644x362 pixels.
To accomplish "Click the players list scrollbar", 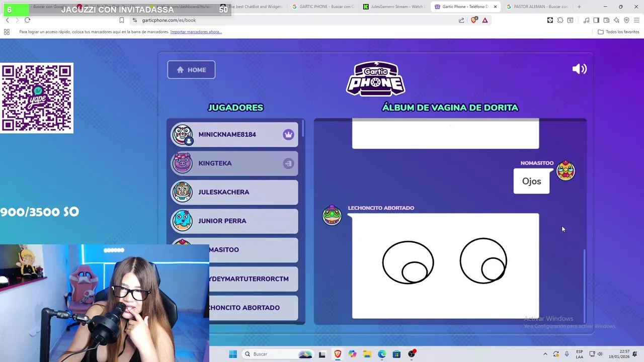I will click(303, 128).
